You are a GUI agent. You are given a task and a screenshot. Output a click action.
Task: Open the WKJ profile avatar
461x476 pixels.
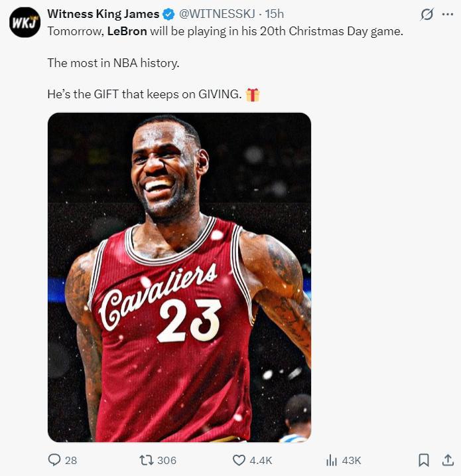25,23
